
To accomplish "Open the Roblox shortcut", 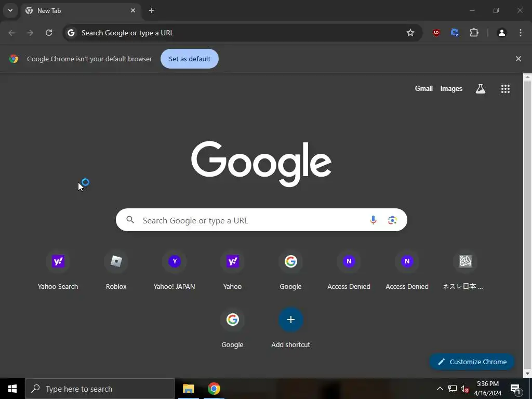I will pyautogui.click(x=116, y=271).
